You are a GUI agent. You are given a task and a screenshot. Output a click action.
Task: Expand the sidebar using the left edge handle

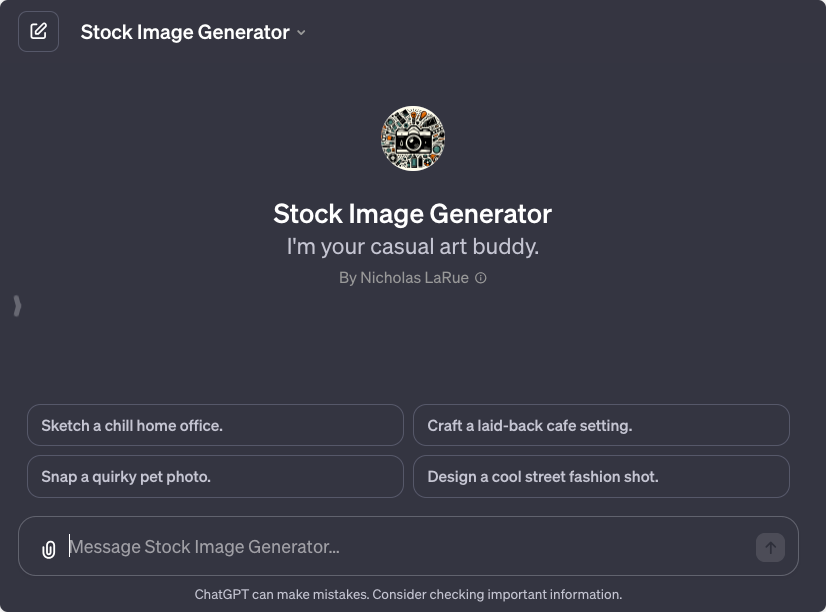tap(17, 306)
